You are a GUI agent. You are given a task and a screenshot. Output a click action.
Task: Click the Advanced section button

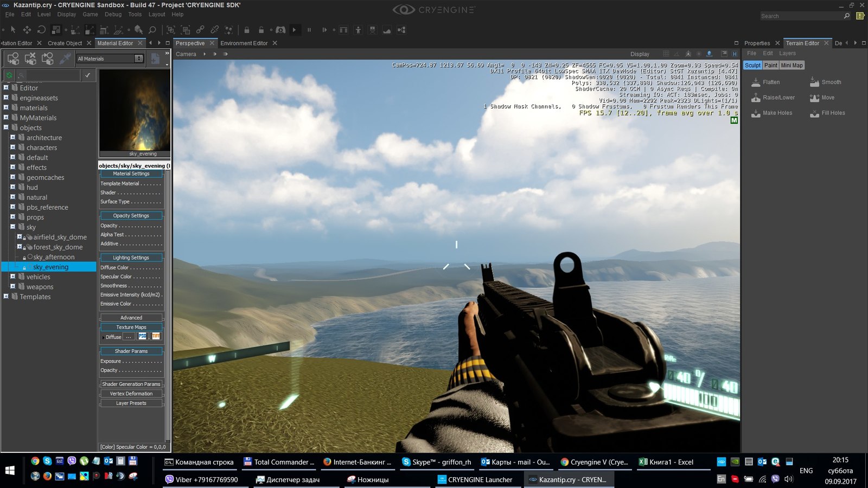pos(131,318)
